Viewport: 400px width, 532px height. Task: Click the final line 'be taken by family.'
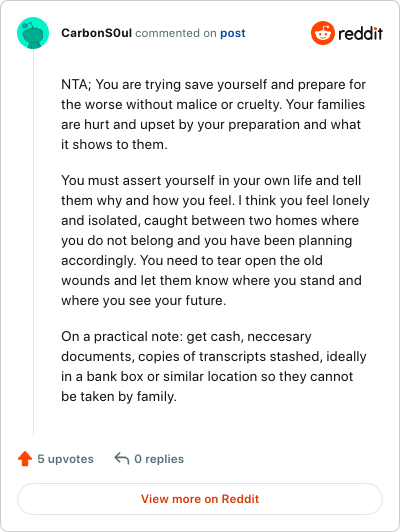[x=119, y=397]
